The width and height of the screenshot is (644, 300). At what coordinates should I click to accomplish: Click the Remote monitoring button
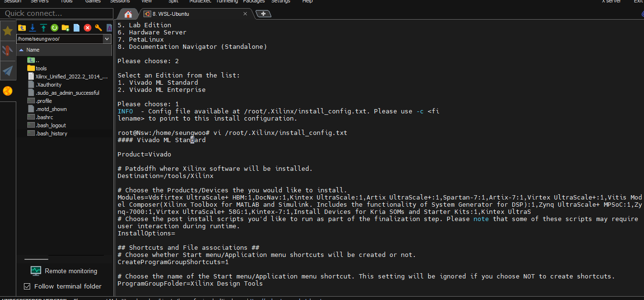64,271
